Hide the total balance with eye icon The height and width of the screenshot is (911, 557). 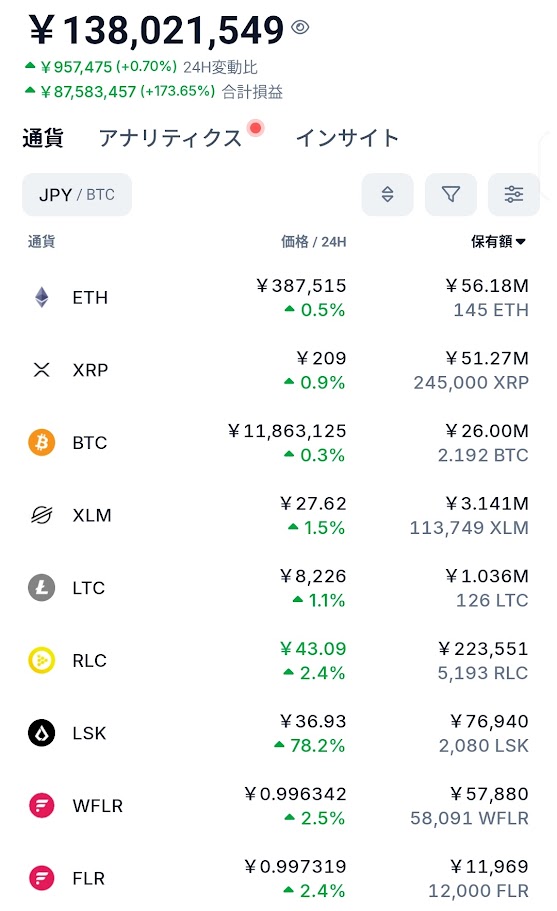click(300, 27)
